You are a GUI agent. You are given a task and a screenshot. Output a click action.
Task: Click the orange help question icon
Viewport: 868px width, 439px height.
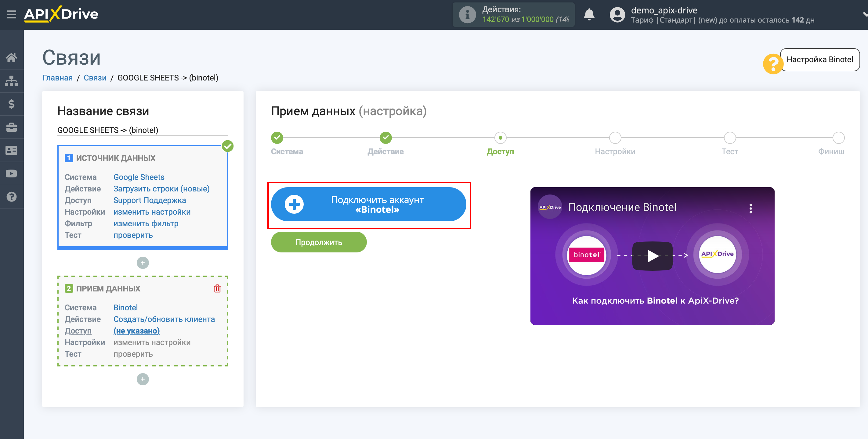(x=773, y=64)
